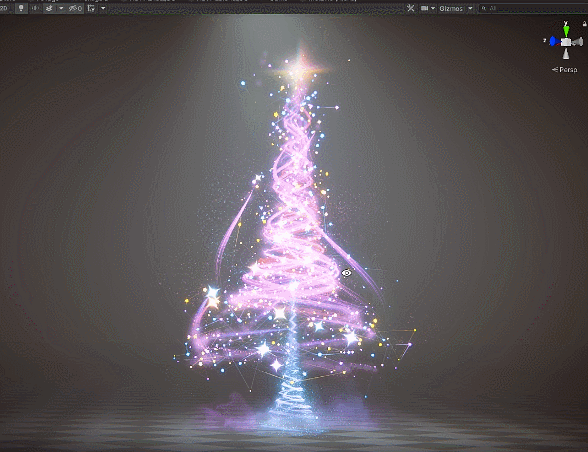Viewport: 588px width, 452px height.
Task: Click the gray bottom axis cone on gizmo
Action: click(566, 54)
